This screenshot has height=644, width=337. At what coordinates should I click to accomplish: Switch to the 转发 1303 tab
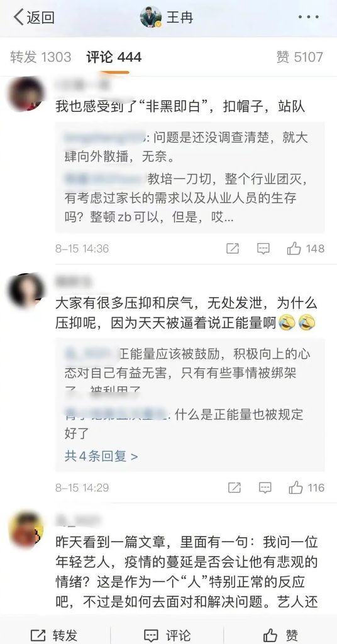click(41, 57)
